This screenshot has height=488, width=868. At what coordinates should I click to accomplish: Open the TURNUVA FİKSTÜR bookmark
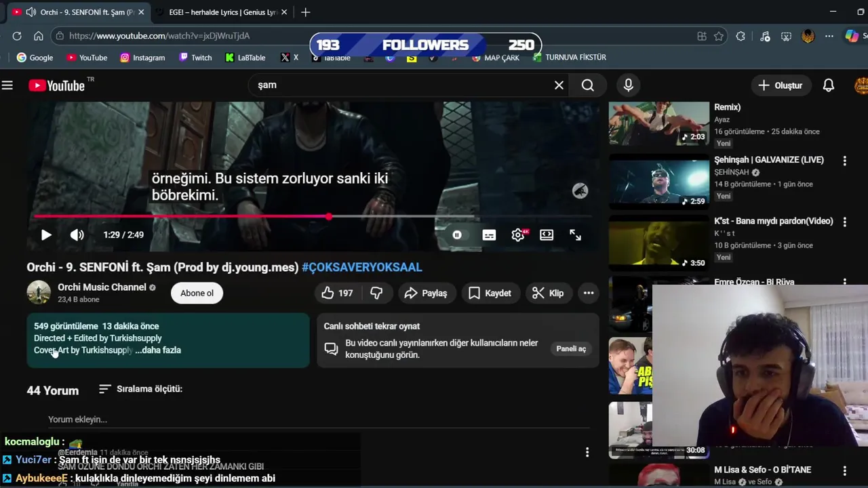(x=570, y=58)
